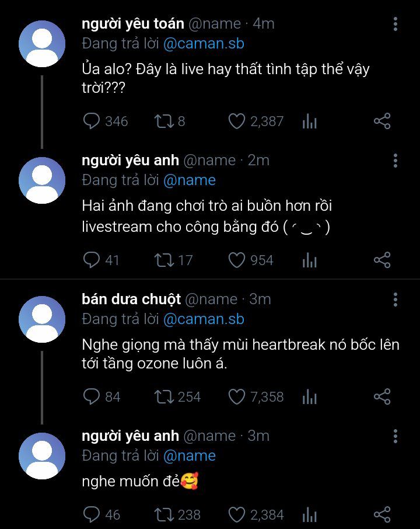
Task: Reply to the "nghe muốn đẻ" tweet
Action: pos(92,514)
